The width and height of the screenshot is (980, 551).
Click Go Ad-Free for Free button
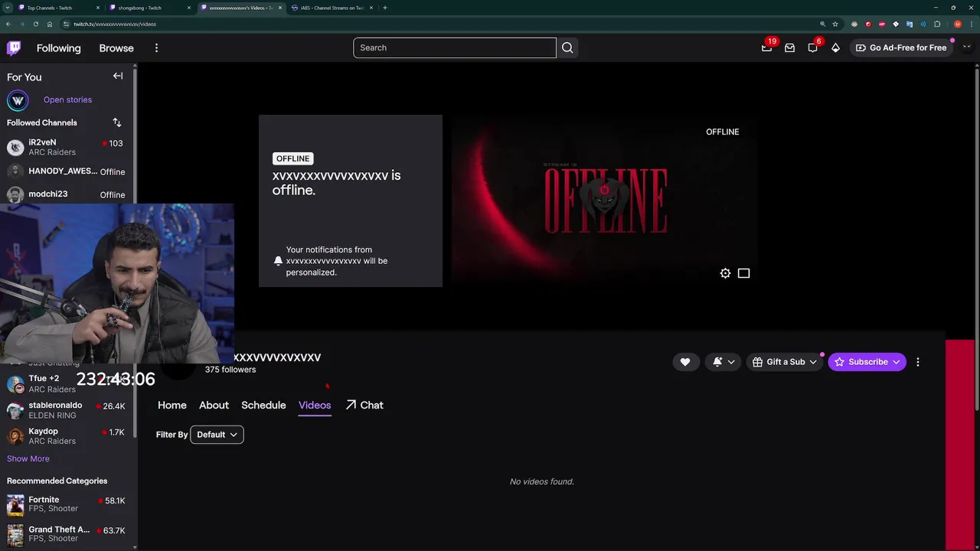pyautogui.click(x=900, y=47)
